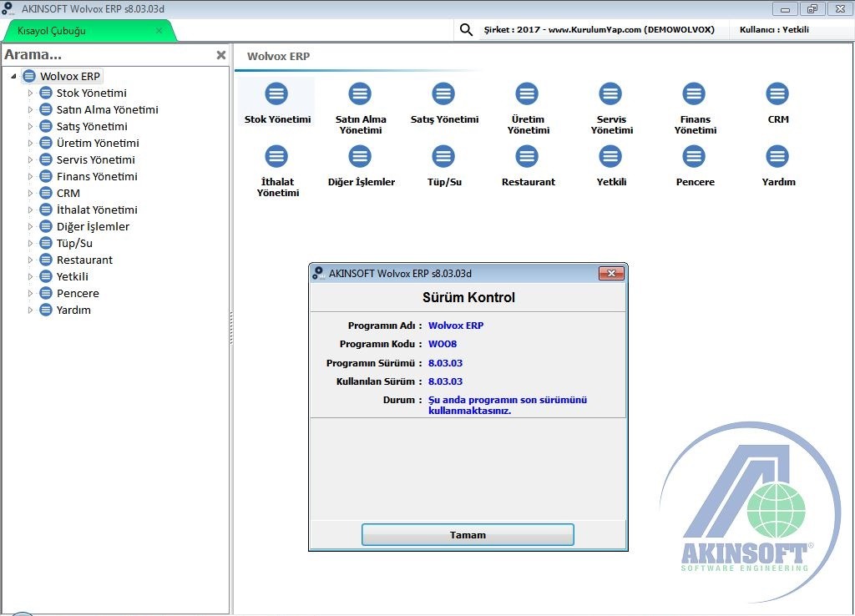Select Yardım in the sidebar tree
The image size is (855, 616).
[73, 311]
